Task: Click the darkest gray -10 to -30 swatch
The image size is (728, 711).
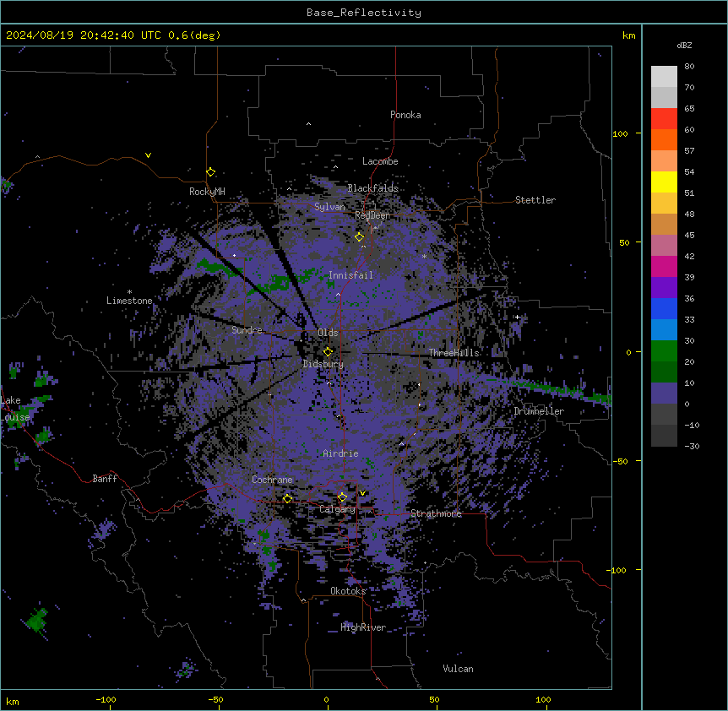Action: point(664,436)
